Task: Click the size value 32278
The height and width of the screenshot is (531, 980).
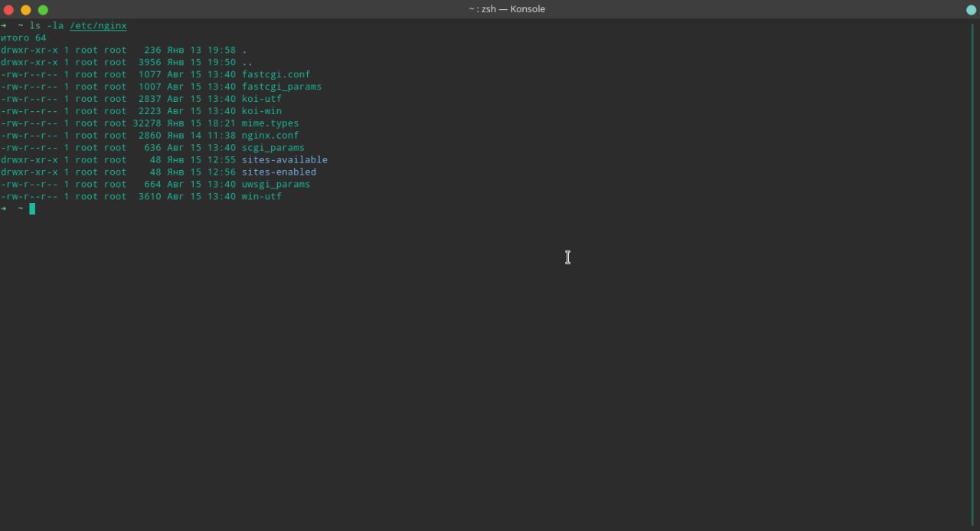Action: click(147, 123)
